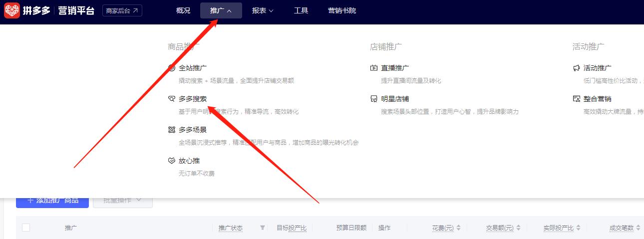644x239 pixels.
Task: Sort by 成交笔数 column arrows
Action: 639,228
